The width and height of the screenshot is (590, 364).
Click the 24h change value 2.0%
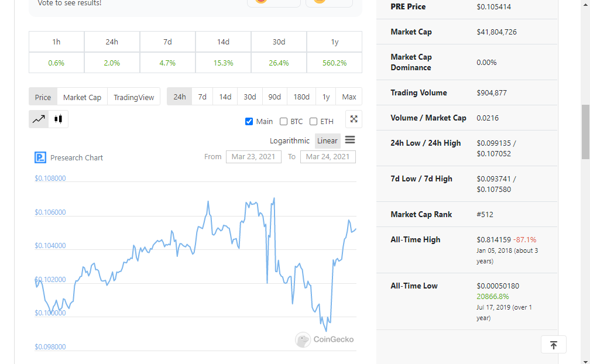tap(112, 63)
